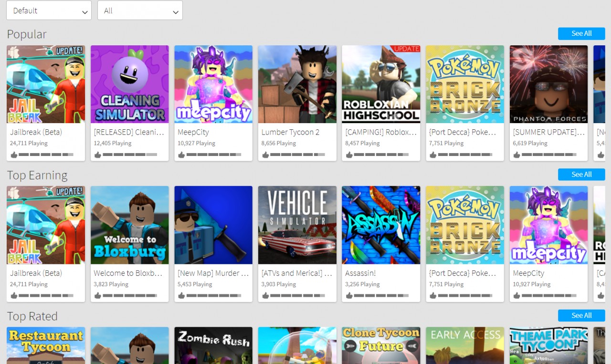Click thumbs-up icon on Phantom Forces card
The width and height of the screenshot is (611, 364).
(516, 155)
